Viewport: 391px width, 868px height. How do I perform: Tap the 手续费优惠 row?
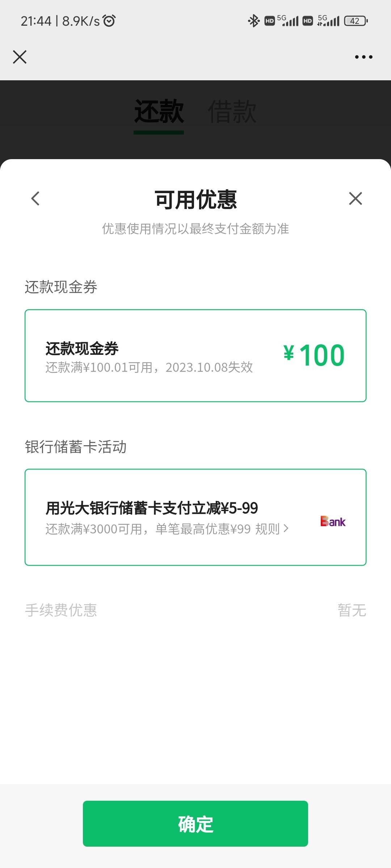coord(195,610)
